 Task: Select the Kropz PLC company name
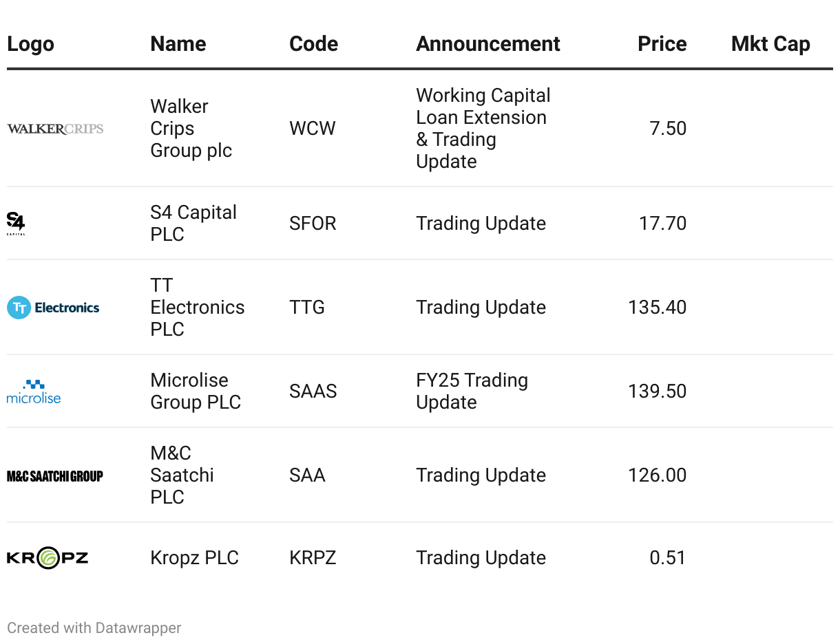pos(195,558)
